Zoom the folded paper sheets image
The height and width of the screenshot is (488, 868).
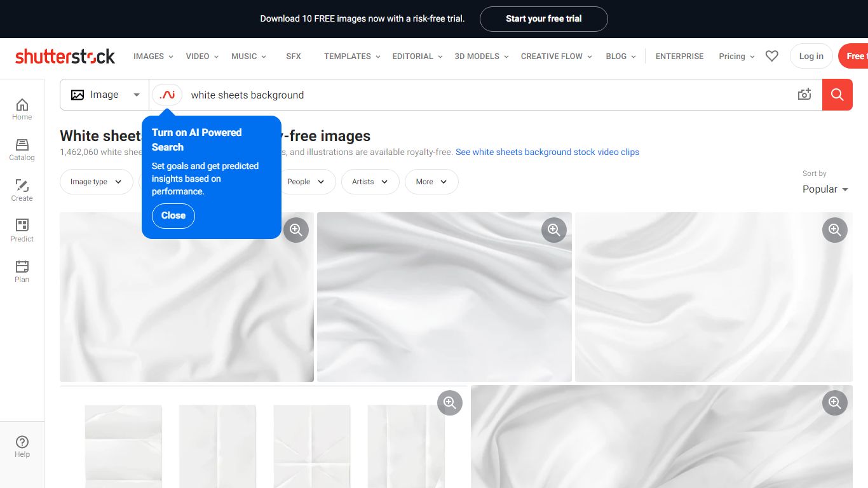450,402
